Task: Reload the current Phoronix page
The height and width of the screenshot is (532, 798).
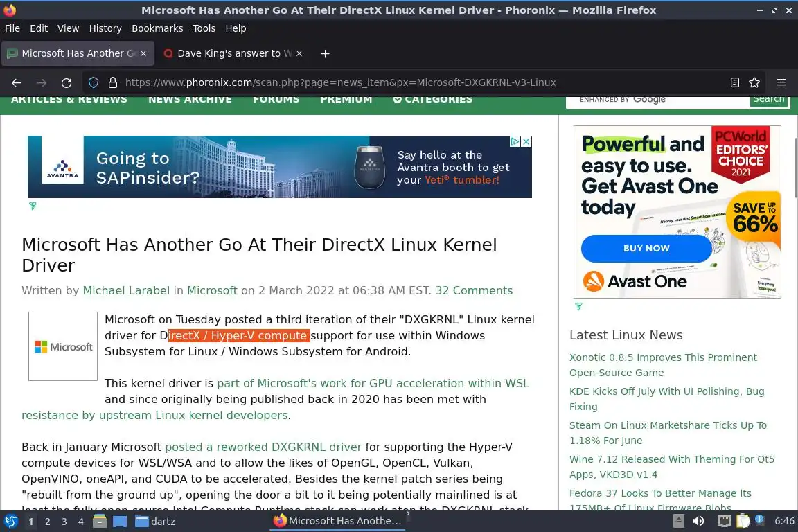Action: coord(66,82)
